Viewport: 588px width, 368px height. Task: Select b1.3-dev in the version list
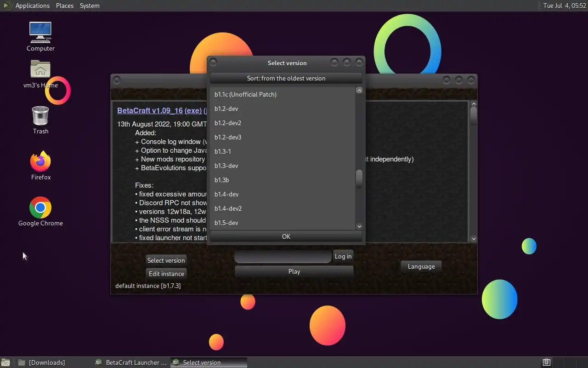pyautogui.click(x=283, y=166)
